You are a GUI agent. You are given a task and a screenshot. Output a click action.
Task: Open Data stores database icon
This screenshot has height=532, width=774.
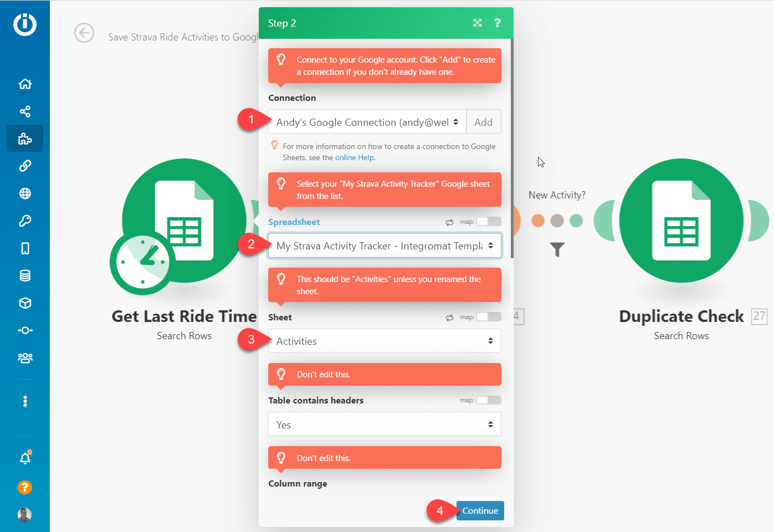tap(25, 275)
